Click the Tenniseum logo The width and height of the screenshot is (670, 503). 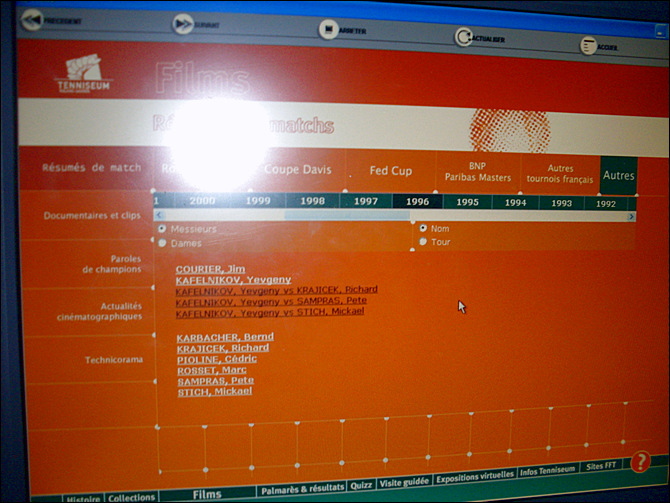coord(83,73)
